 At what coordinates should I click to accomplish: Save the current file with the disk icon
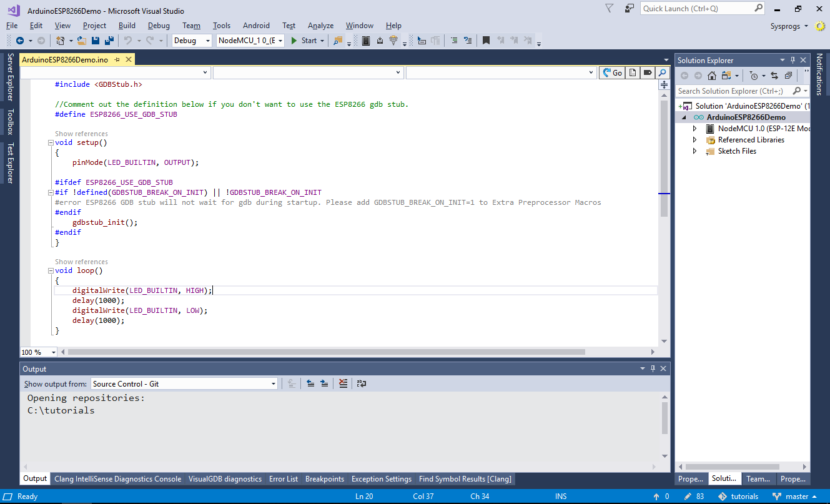point(96,41)
